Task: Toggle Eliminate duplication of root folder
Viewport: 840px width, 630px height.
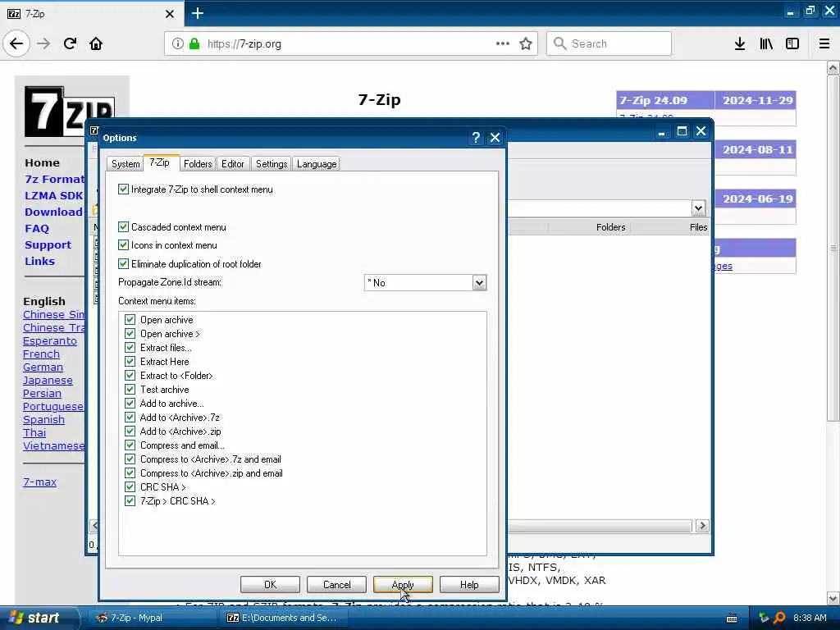Action: (123, 264)
